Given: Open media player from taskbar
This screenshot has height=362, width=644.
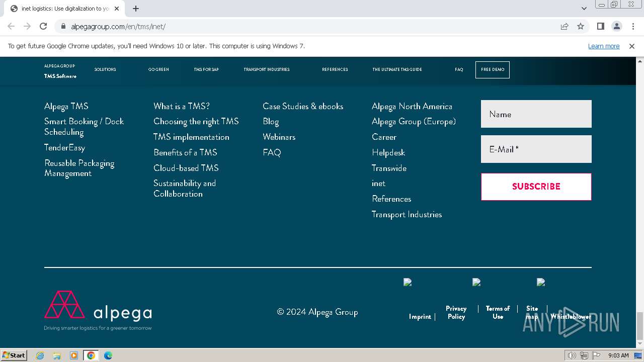Looking at the screenshot, I should (74, 355).
